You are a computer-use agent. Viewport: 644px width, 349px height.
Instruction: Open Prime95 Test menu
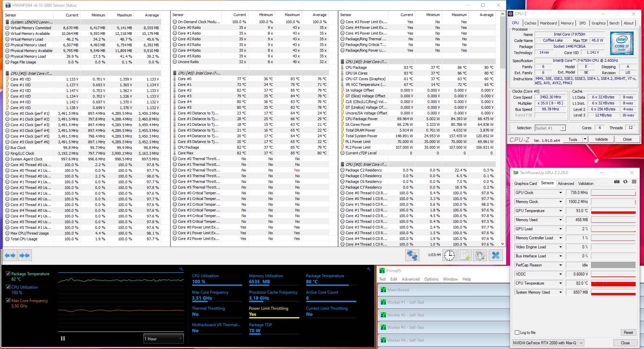[382, 279]
